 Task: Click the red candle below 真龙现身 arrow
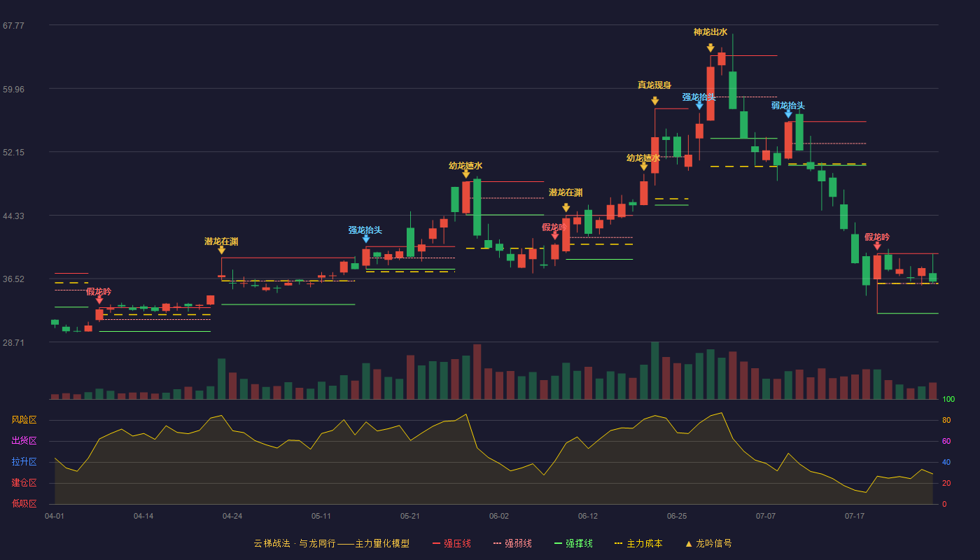coord(655,155)
